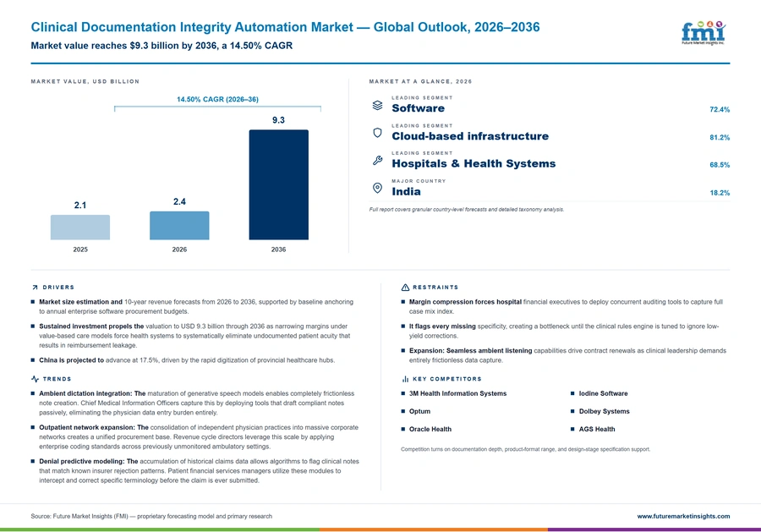Click the FMI logo

pos(704,33)
